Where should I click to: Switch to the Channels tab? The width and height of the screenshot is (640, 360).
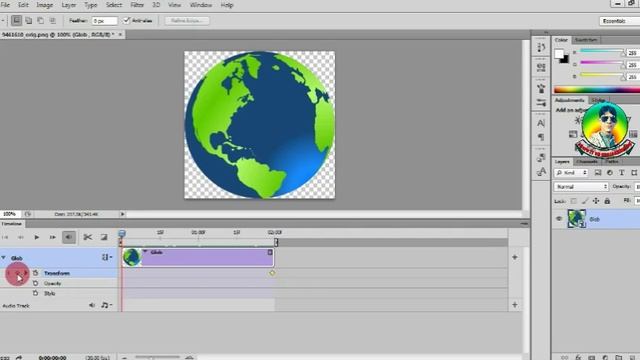click(587, 162)
